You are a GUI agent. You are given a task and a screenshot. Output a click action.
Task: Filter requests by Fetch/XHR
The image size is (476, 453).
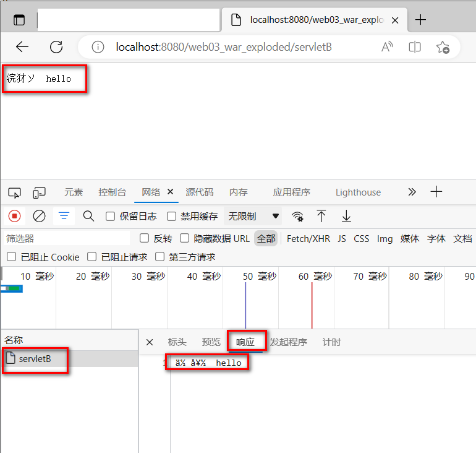308,238
